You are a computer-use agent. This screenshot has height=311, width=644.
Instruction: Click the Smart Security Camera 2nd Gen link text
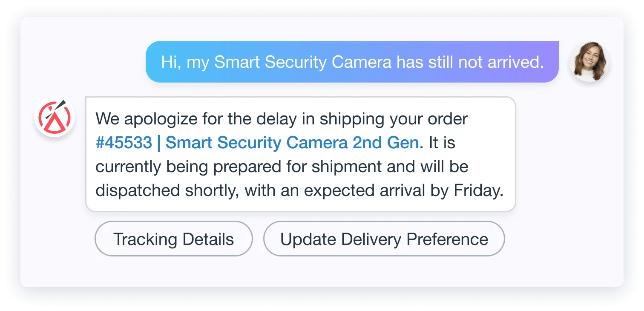pyautogui.click(x=292, y=143)
